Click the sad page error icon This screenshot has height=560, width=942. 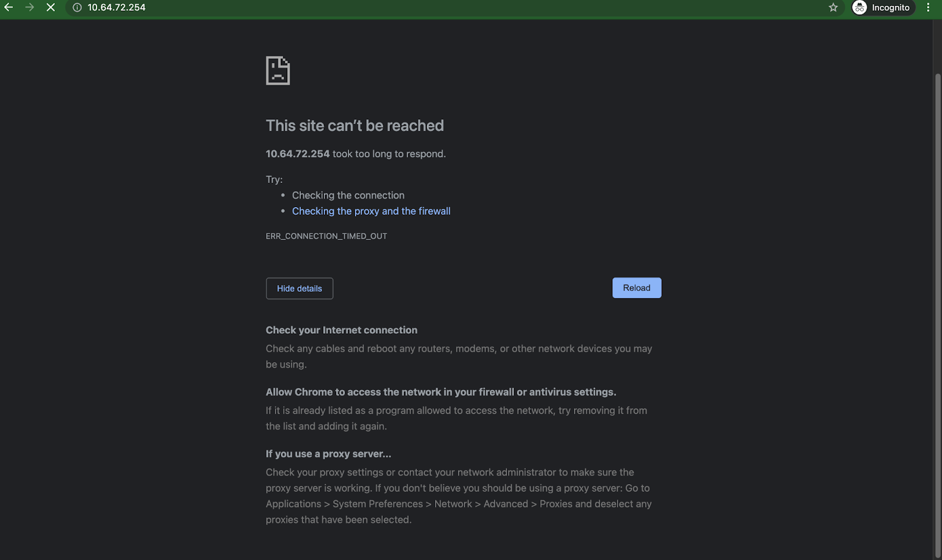[278, 71]
